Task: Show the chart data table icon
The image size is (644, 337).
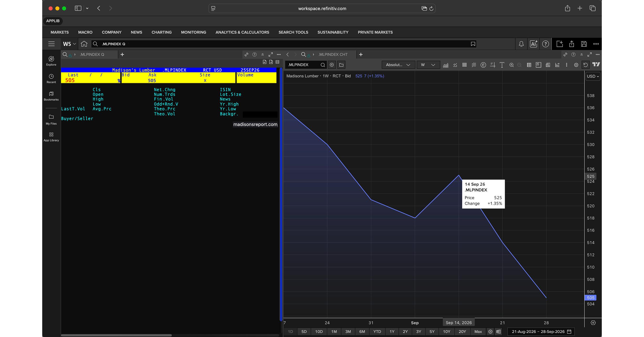Action: coord(529,65)
